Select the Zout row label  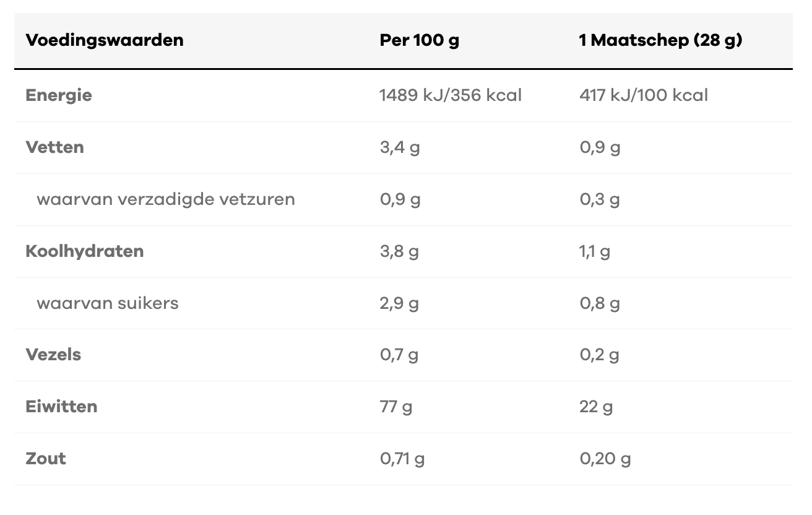[46, 459]
